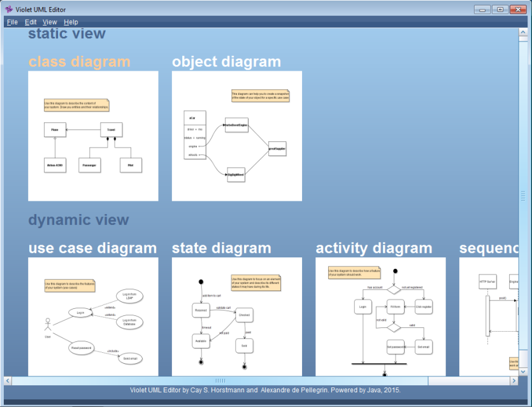The image size is (532, 407).
Task: Click the 'static view' section heading
Action: 67,34
